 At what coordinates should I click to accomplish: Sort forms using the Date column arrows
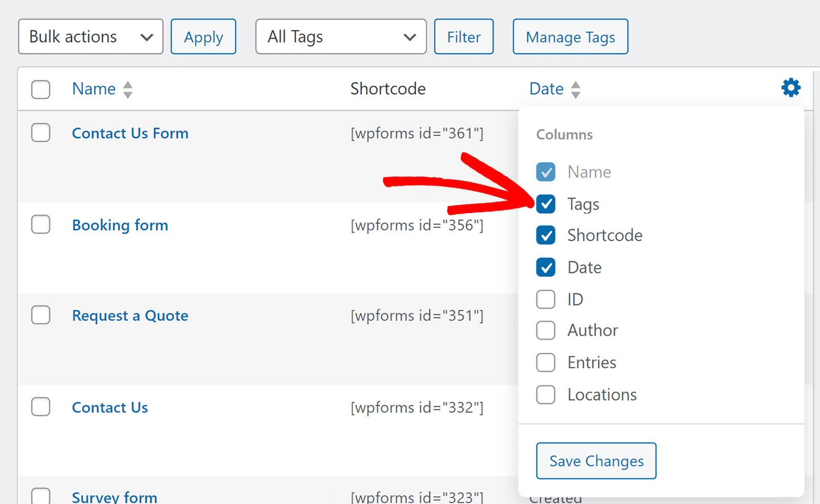pyautogui.click(x=576, y=89)
